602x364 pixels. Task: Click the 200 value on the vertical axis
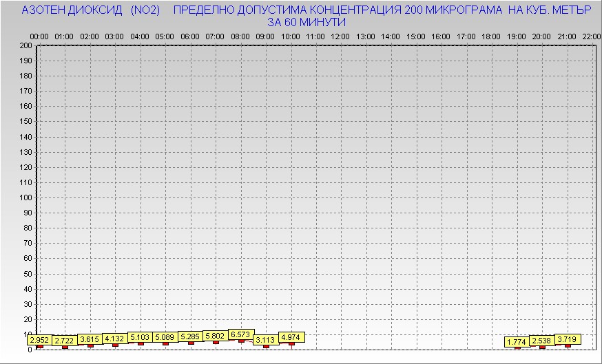coord(26,45)
